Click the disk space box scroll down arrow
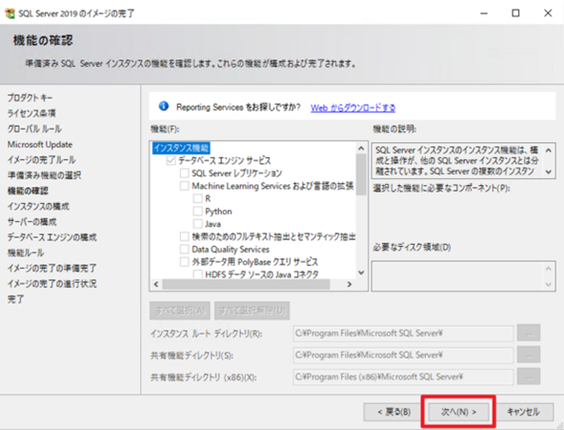The height and width of the screenshot is (430, 564). (548, 284)
